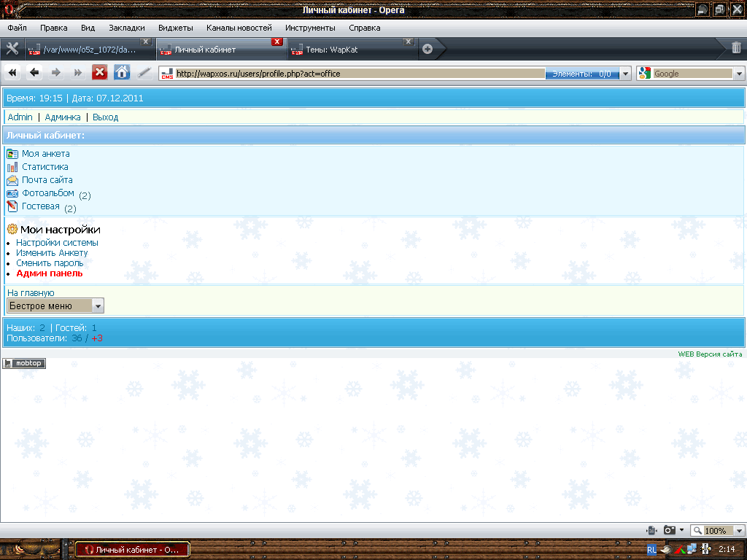Go forward with the Forward arrow
Image resolution: width=747 pixels, height=560 pixels.
coord(55,73)
